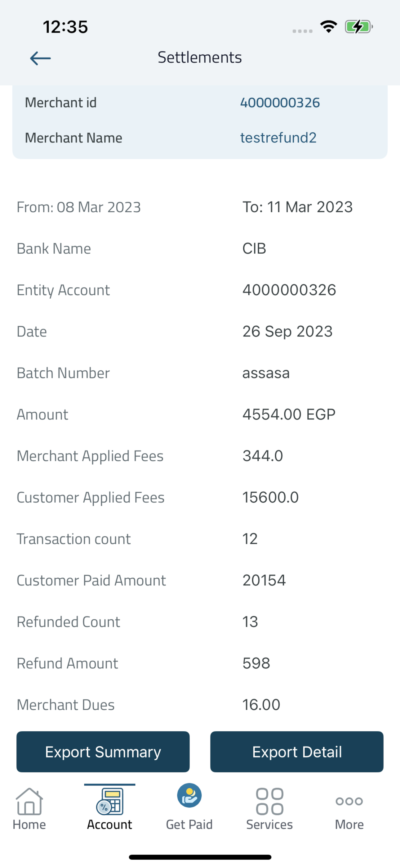
Task: Click the Export Detail button
Action: (x=297, y=752)
